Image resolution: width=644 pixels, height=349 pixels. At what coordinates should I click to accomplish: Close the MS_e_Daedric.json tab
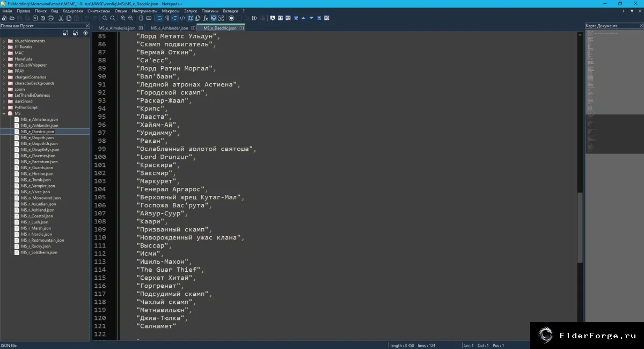click(242, 28)
